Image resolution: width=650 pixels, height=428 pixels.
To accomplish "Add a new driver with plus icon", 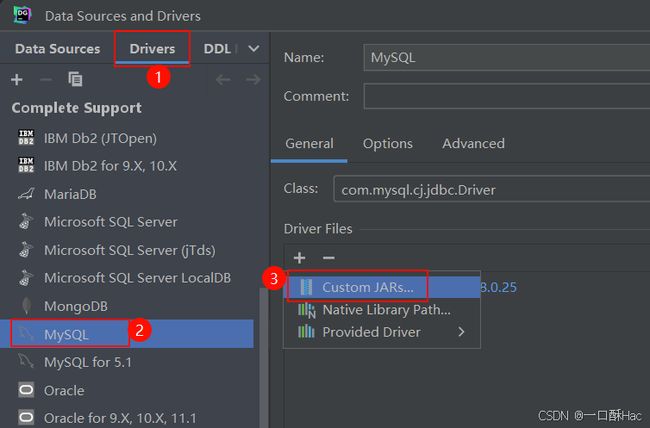I will pyautogui.click(x=17, y=79).
